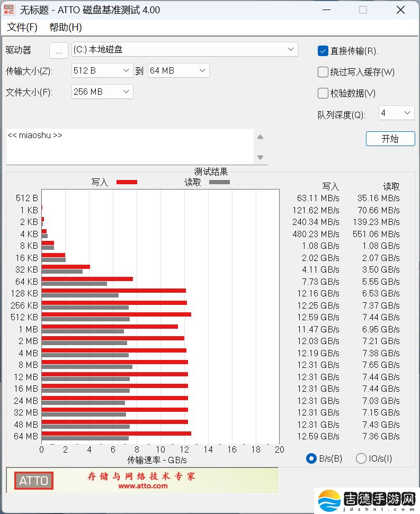This screenshot has width=420, height=514.
Task: Expand the 256 MB file size dropdown
Action: 102,92
